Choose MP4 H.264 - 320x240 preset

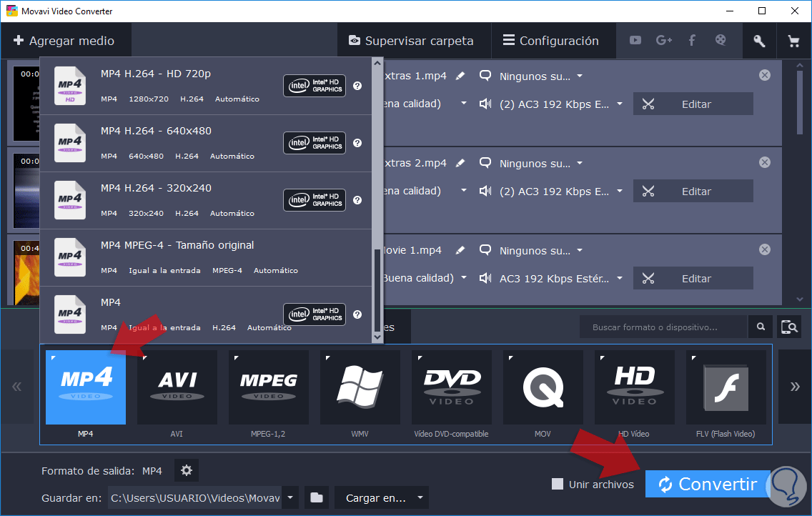pos(206,200)
